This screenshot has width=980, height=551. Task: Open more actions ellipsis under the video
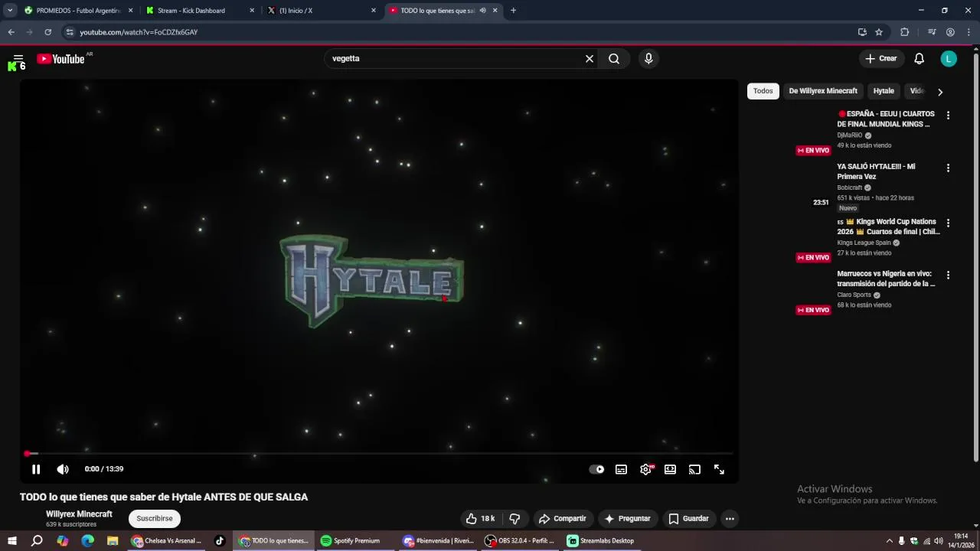click(730, 518)
